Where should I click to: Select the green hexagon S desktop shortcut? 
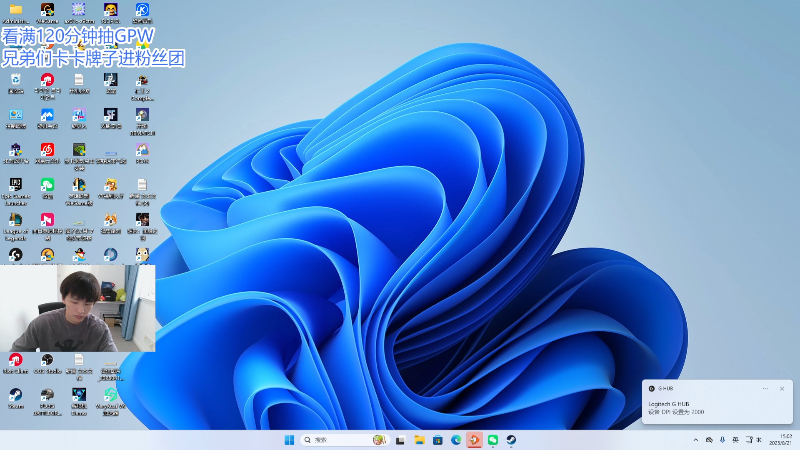(x=111, y=402)
